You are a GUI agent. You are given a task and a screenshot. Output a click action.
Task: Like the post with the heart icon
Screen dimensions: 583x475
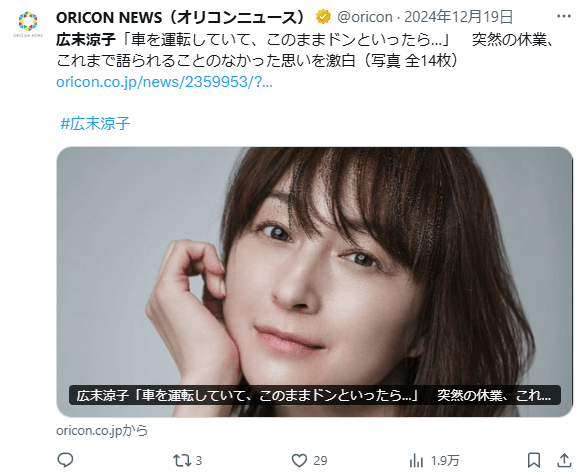(299, 461)
